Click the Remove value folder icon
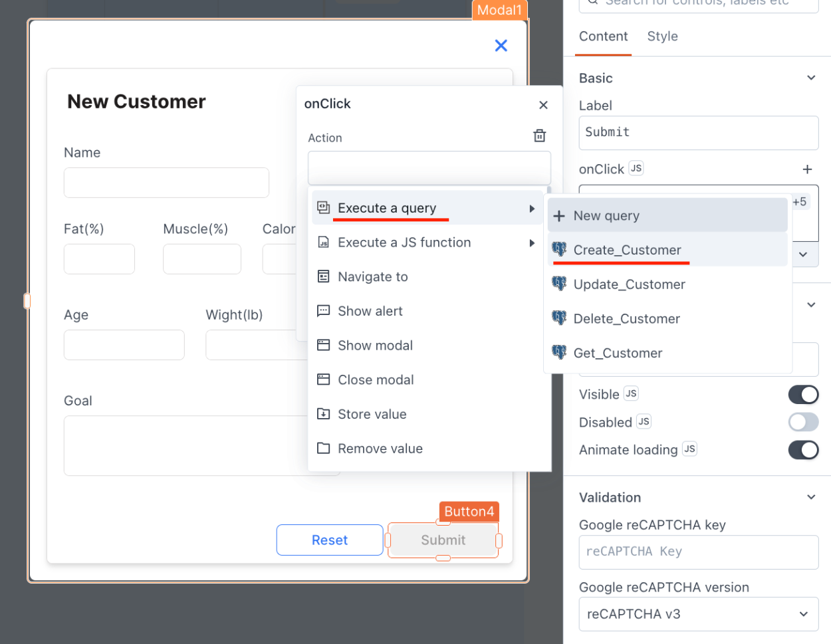This screenshot has width=831, height=644. click(x=323, y=449)
